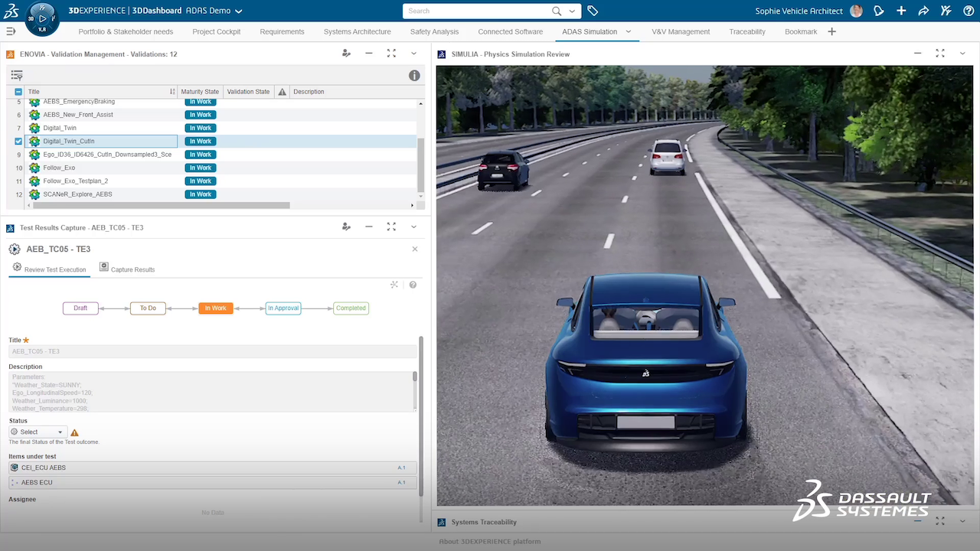Open Sophie's profile avatar
Viewport: 980px width, 551px height.
coord(856,11)
